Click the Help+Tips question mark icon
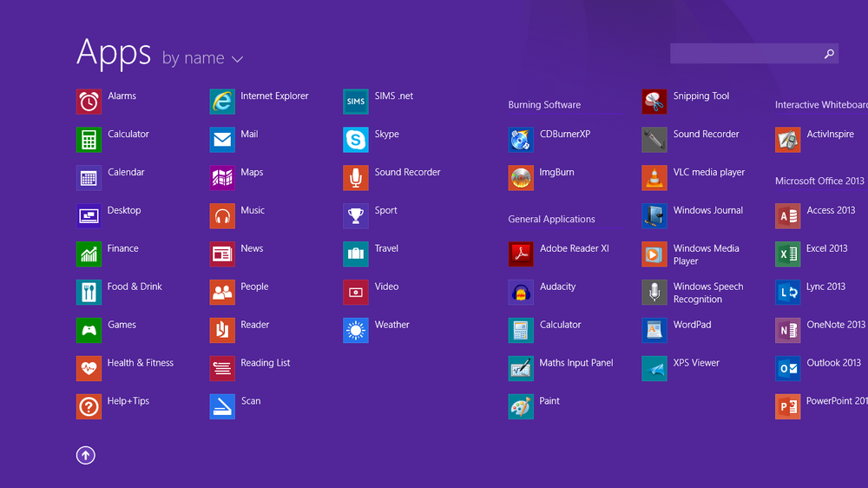 [89, 407]
